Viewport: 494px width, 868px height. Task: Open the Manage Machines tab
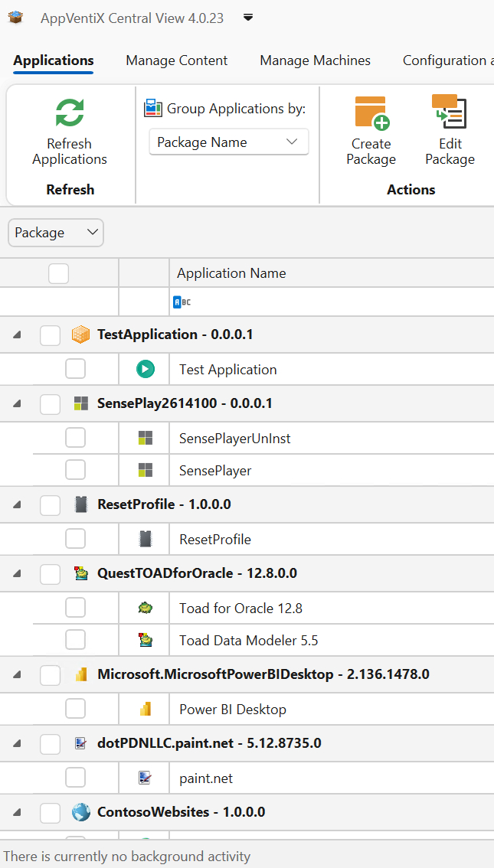point(315,60)
